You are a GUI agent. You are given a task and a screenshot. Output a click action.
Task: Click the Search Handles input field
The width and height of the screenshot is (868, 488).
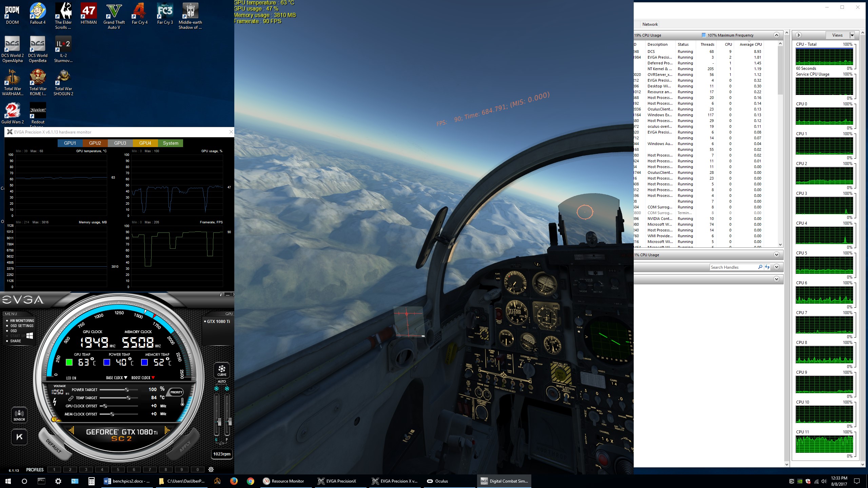tap(734, 267)
